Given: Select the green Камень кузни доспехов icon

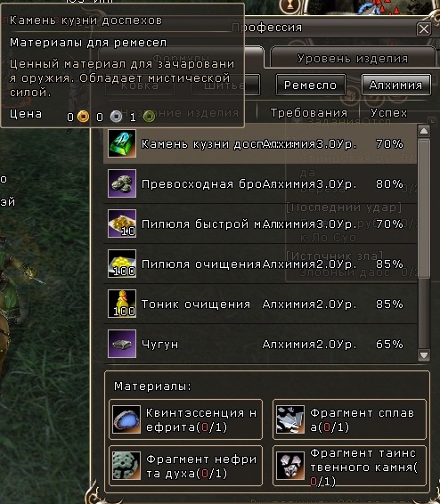Looking at the screenshot, I should tap(122, 143).
